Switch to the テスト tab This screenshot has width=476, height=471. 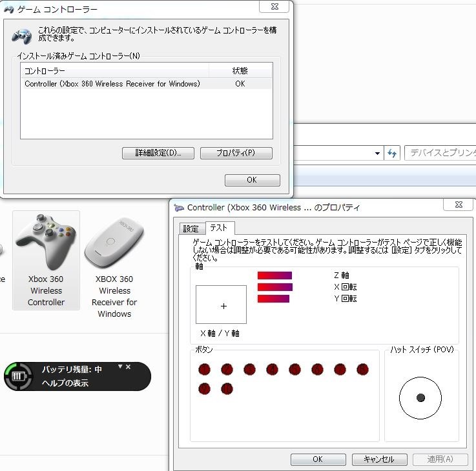tap(219, 228)
